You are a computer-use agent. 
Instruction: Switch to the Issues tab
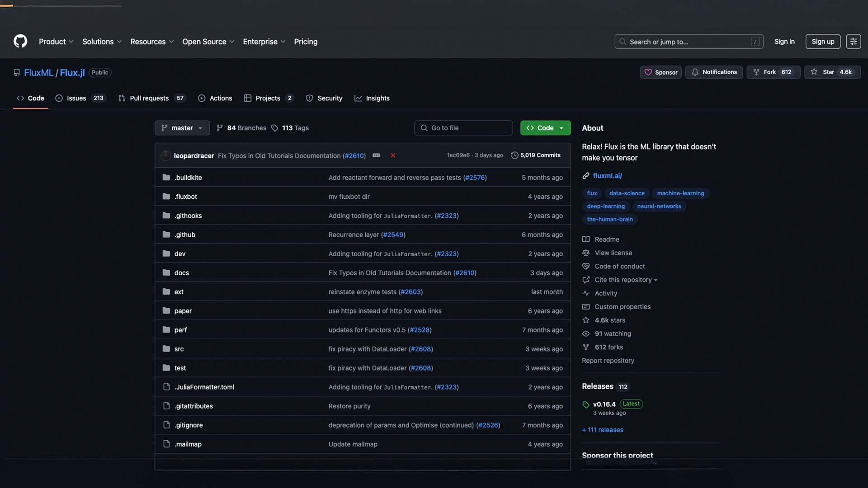(x=80, y=99)
